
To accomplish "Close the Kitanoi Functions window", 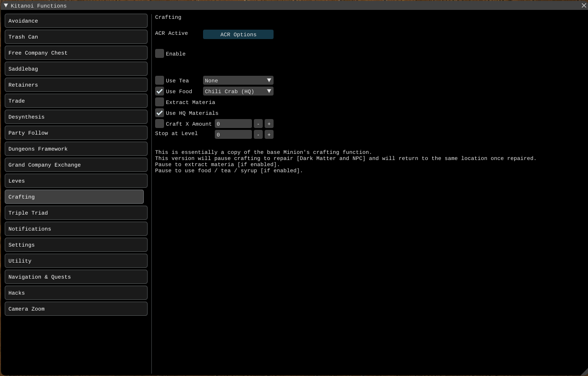I will pyautogui.click(x=584, y=6).
